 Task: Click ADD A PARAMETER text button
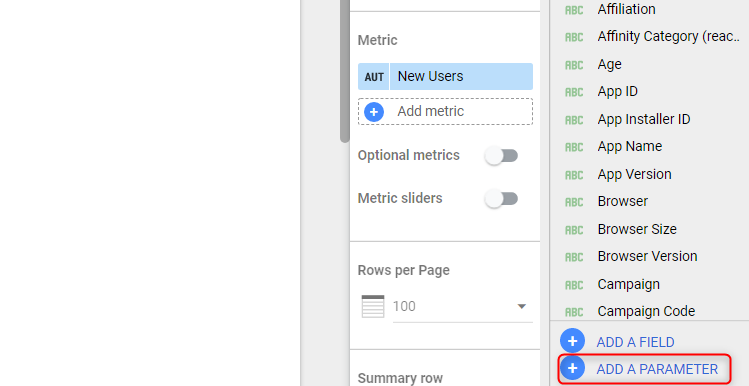tap(657, 369)
